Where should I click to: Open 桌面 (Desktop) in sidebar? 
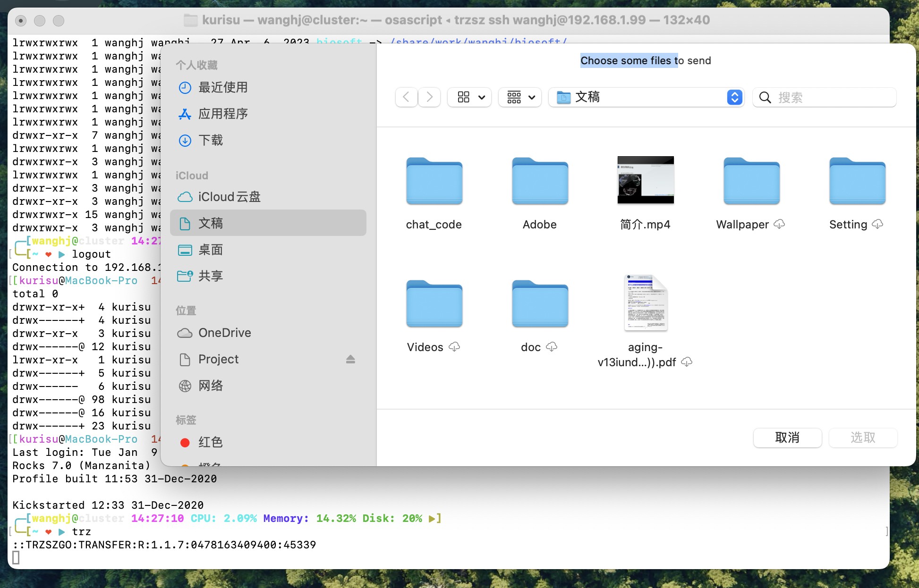[x=268, y=250]
